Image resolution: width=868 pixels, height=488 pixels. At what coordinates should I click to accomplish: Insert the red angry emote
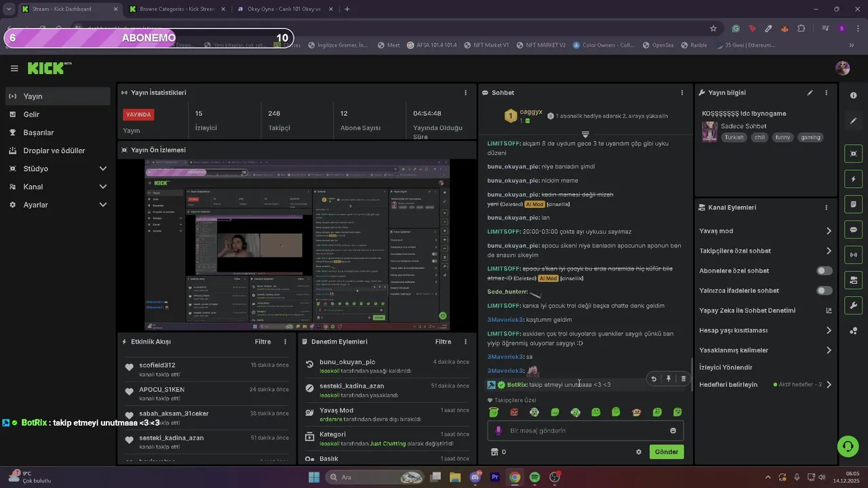(x=514, y=412)
